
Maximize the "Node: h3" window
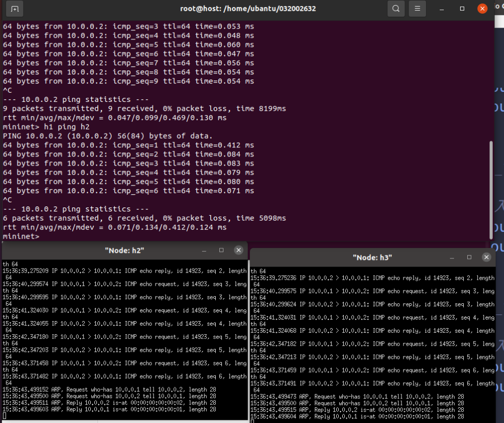469,257
